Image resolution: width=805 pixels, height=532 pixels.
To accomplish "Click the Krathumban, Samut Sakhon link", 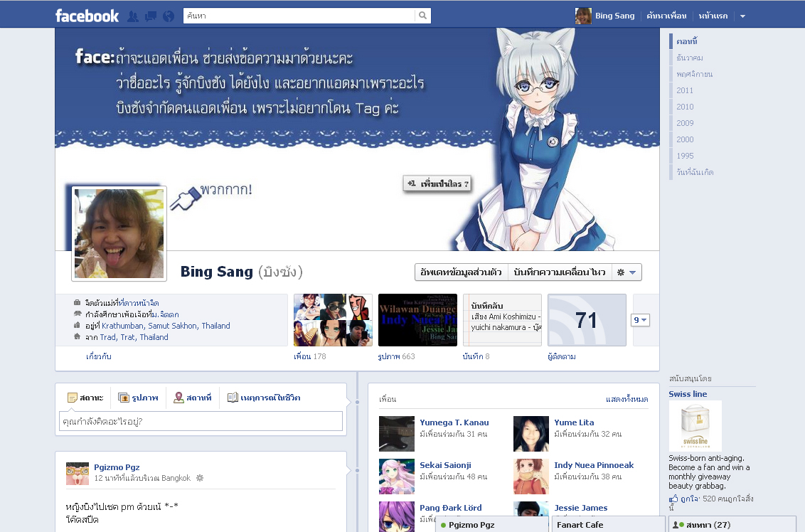I will tap(166, 326).
